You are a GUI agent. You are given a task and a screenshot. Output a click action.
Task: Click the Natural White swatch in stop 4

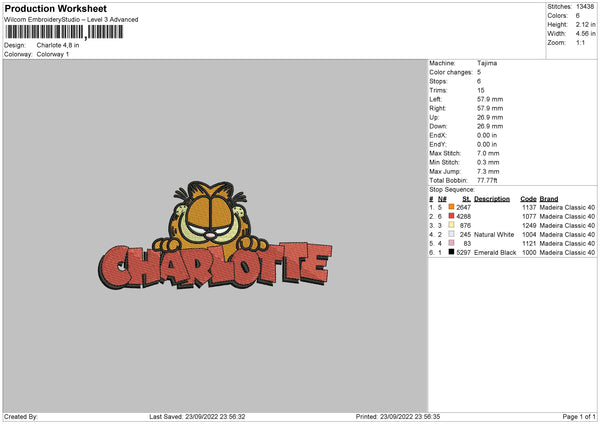[x=451, y=234]
